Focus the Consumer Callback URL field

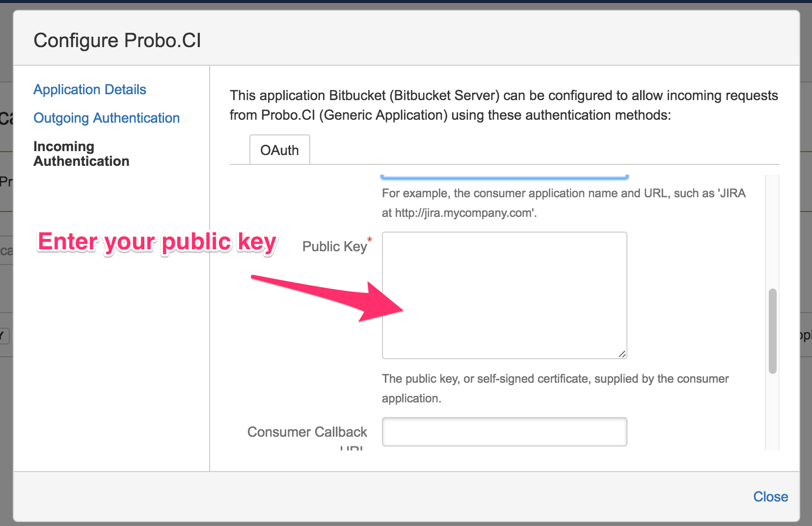(504, 432)
